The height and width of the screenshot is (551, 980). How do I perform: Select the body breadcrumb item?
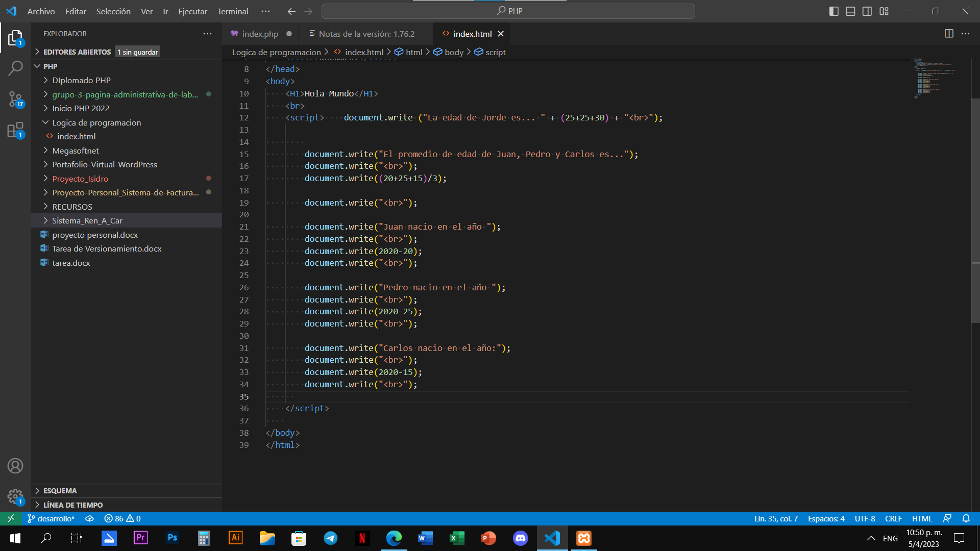point(449,52)
